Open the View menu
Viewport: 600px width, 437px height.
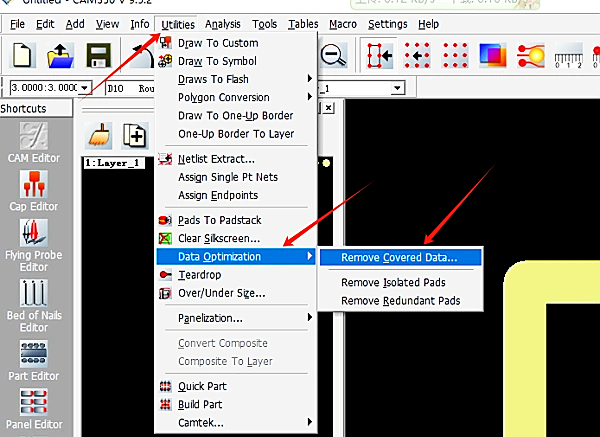107,24
